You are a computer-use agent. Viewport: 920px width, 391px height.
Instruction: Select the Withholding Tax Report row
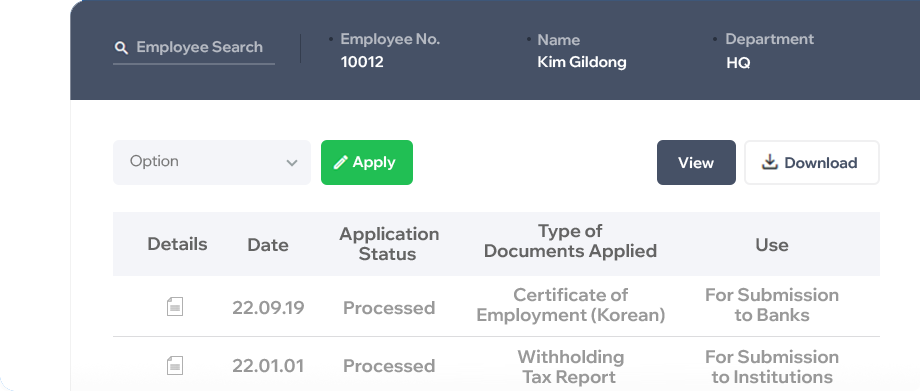pyautogui.click(x=496, y=365)
